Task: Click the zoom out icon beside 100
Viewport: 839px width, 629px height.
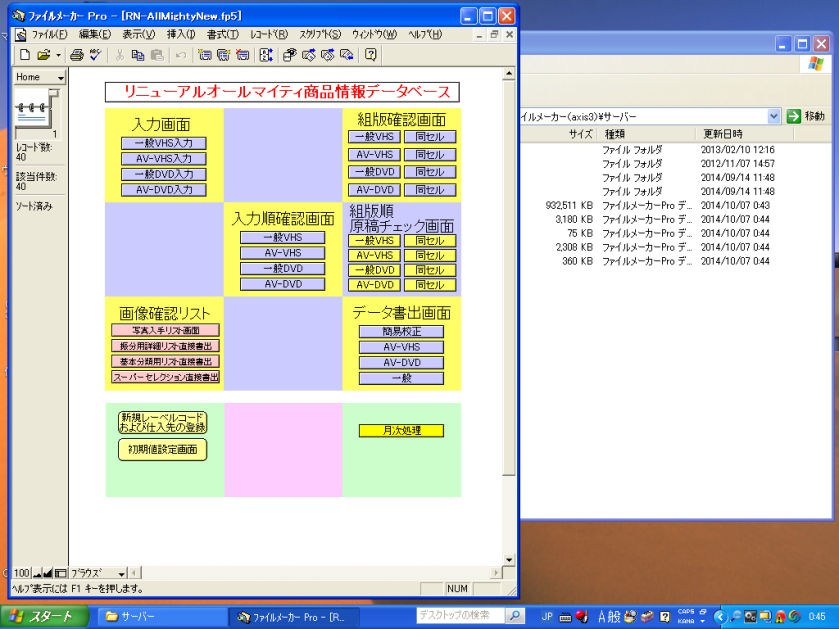Action: [x=37, y=573]
